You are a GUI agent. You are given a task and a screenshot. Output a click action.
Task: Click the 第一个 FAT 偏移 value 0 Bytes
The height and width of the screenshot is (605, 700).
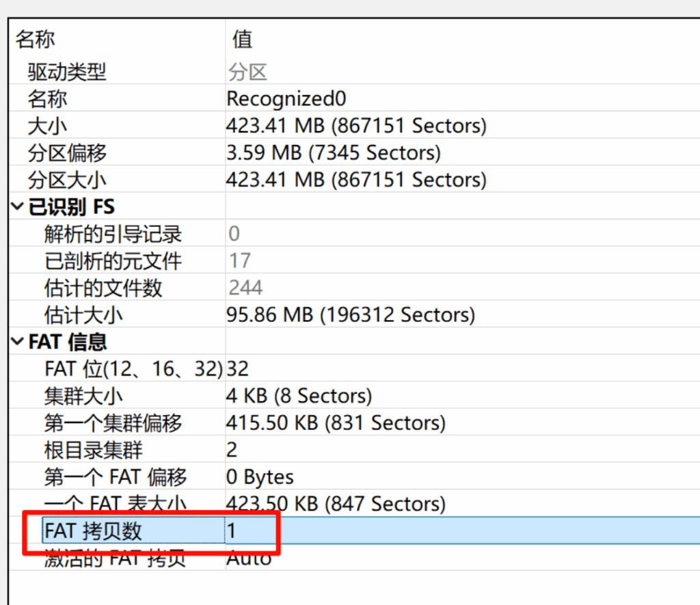[x=260, y=477]
